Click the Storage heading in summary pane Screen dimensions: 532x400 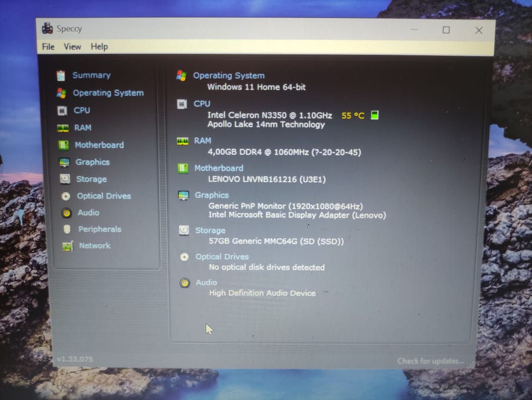210,230
